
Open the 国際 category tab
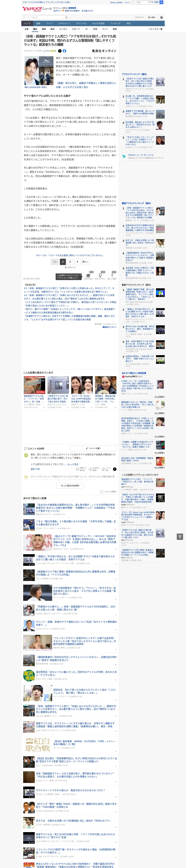click(x=44, y=29)
